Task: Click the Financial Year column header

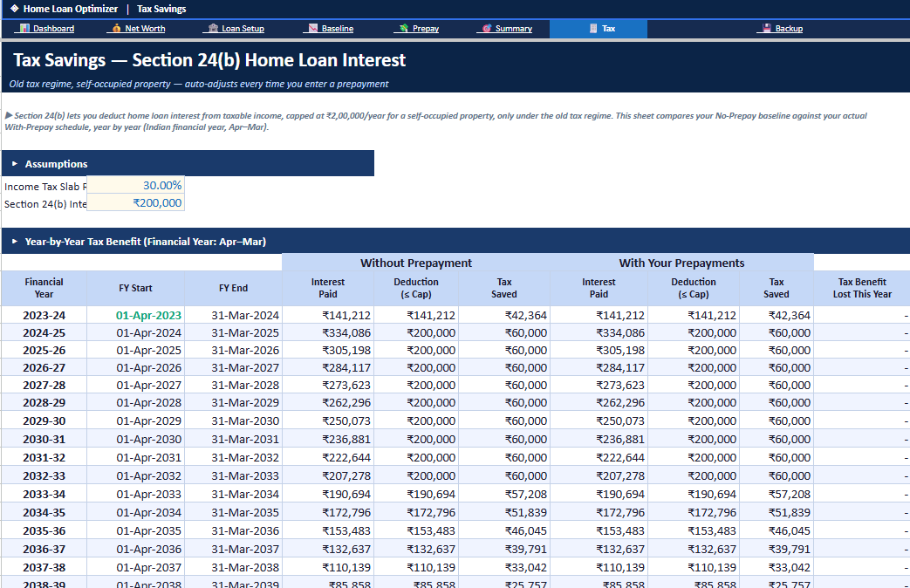Action: [44, 288]
